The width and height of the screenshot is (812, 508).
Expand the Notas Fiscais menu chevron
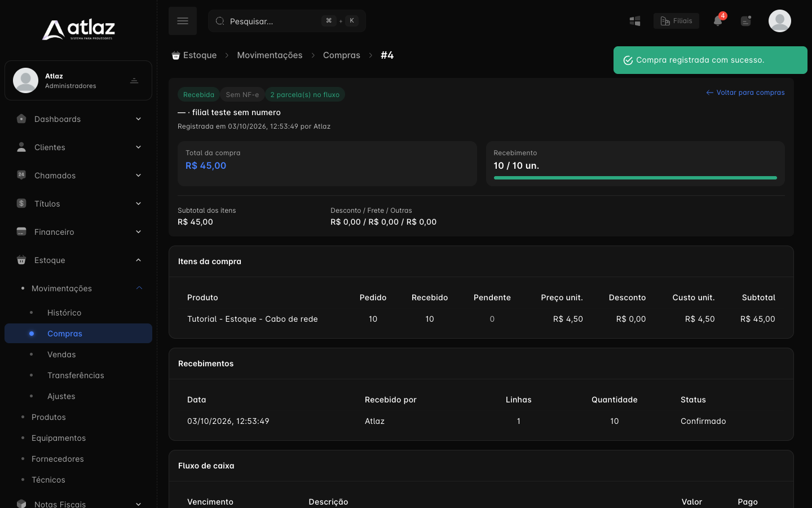tap(138, 503)
